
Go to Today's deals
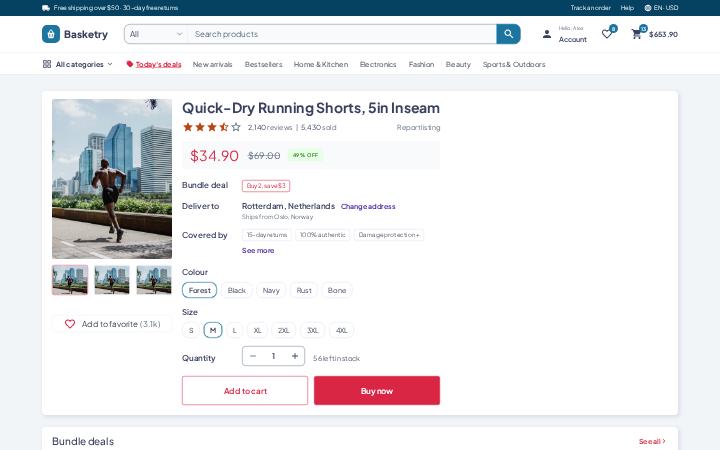point(158,64)
